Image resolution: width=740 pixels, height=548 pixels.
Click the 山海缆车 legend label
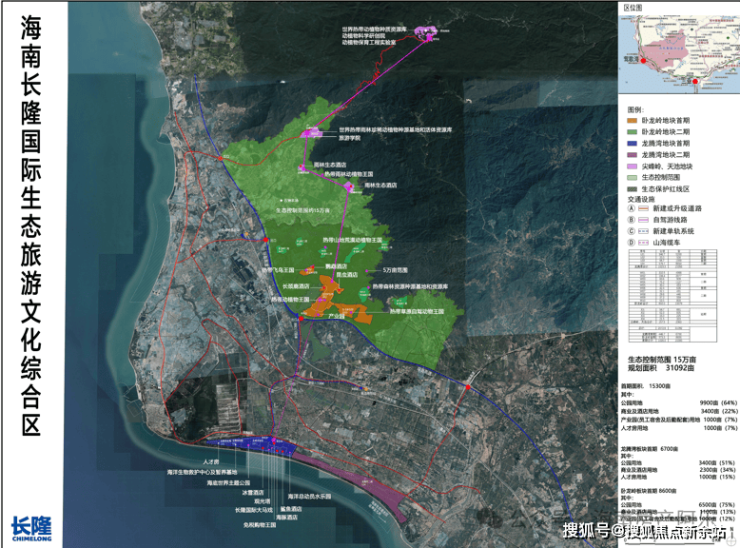coord(666,242)
